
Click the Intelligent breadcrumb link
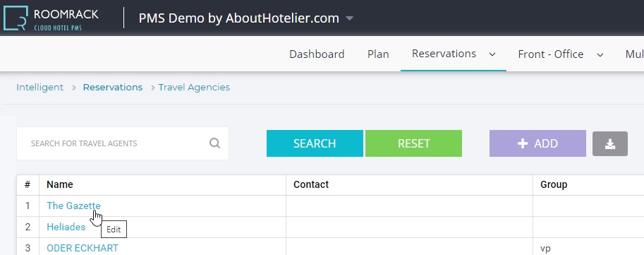click(40, 87)
